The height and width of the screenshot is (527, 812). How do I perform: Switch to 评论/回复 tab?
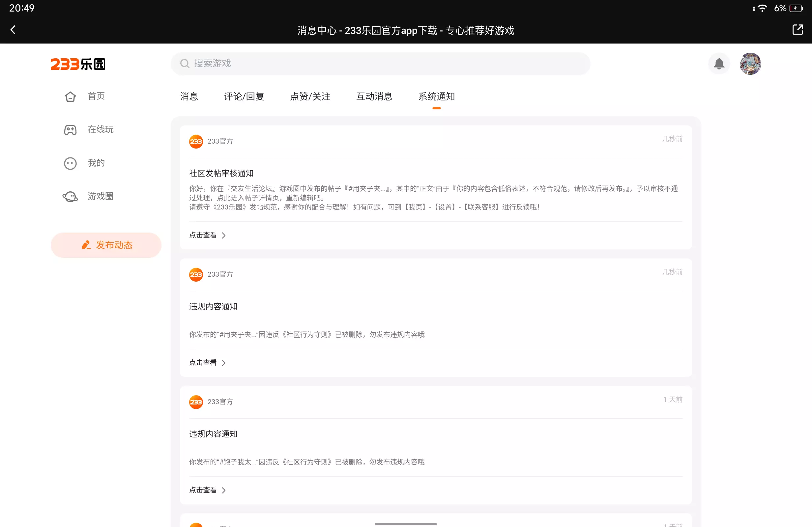[244, 97]
